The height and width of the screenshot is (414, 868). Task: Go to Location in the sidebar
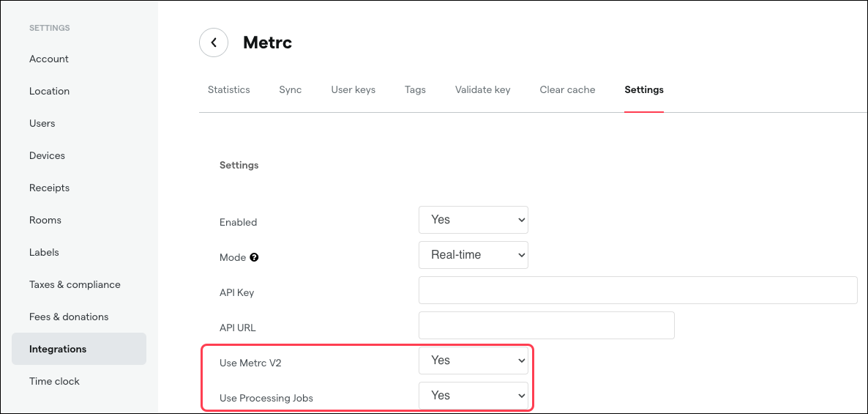(x=49, y=91)
